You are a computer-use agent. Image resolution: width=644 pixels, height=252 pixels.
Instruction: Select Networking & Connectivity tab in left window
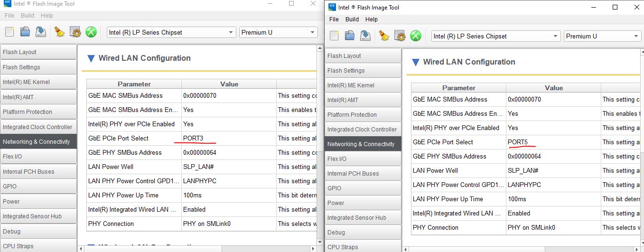click(38, 141)
